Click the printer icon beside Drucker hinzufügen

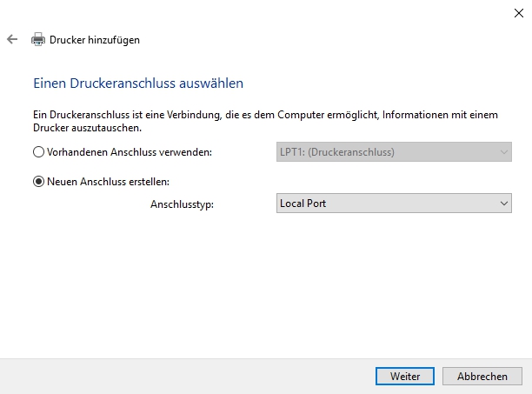click(x=38, y=39)
